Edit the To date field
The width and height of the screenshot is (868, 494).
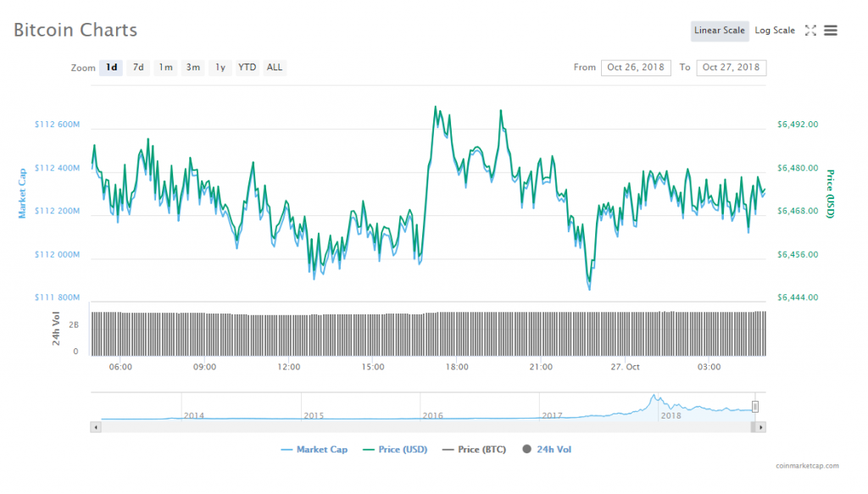(731, 68)
